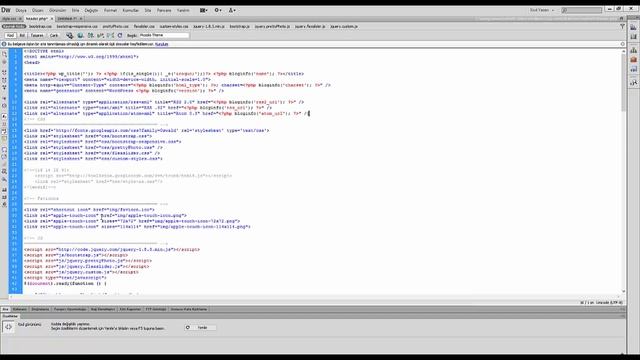Click the multiscreen preview icon in document toolbar
The height and width of the screenshot is (360, 640).
[x=69, y=36]
